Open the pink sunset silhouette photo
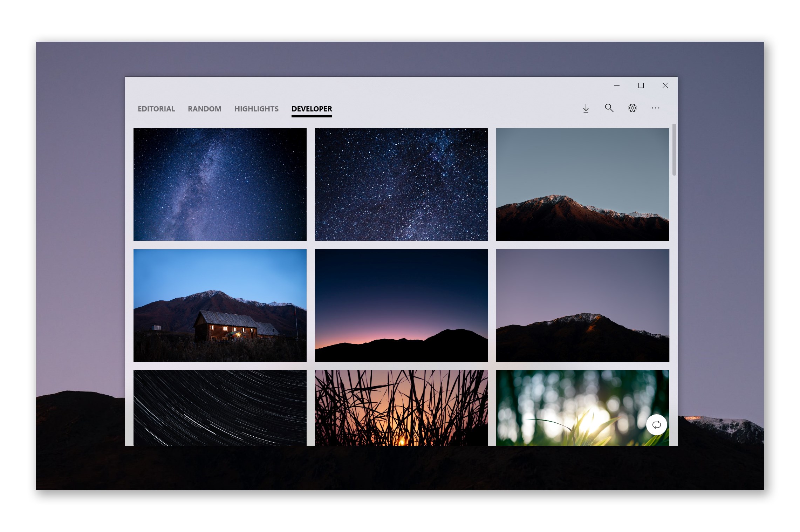The height and width of the screenshot is (532, 800). pos(401,305)
